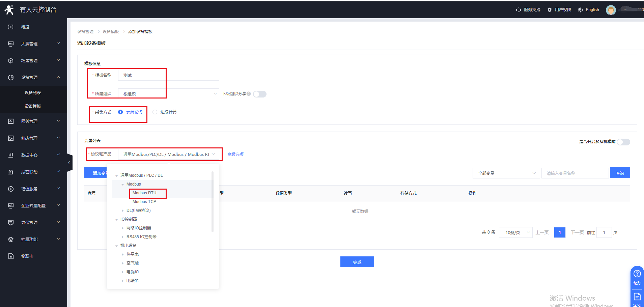Click the 完成 button
644x307 pixels.
(x=357, y=262)
